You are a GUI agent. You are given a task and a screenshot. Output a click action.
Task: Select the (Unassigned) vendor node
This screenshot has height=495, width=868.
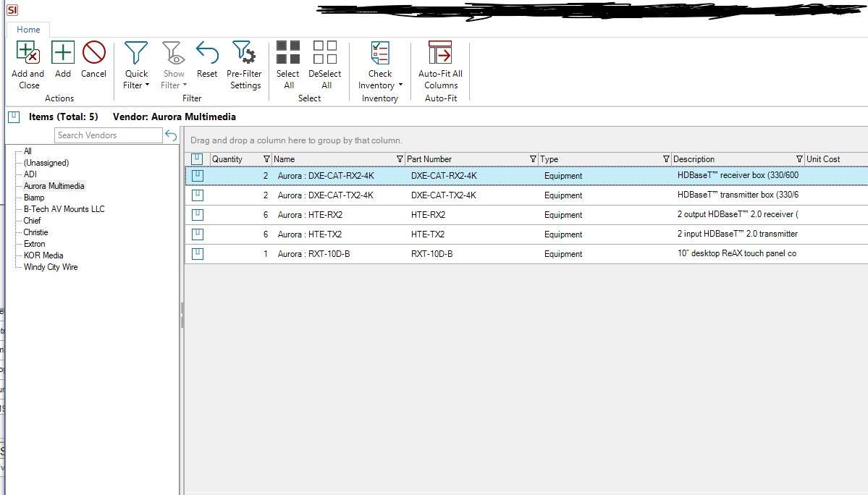tap(46, 163)
